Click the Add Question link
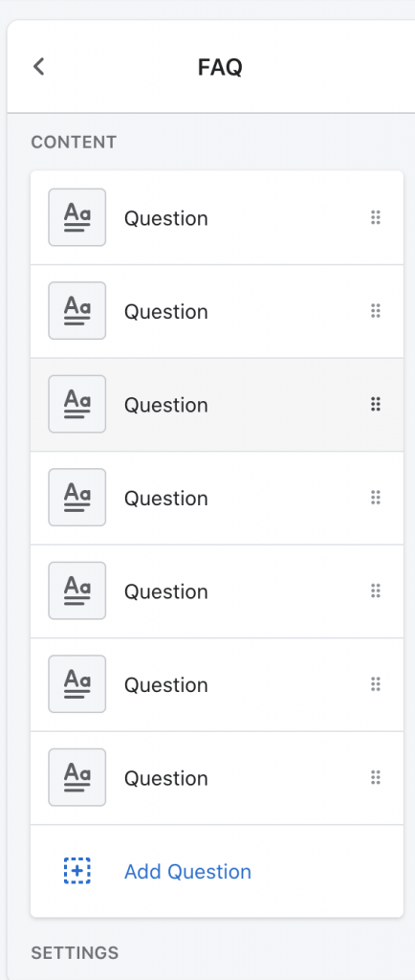Image resolution: width=415 pixels, height=980 pixels. point(187,871)
